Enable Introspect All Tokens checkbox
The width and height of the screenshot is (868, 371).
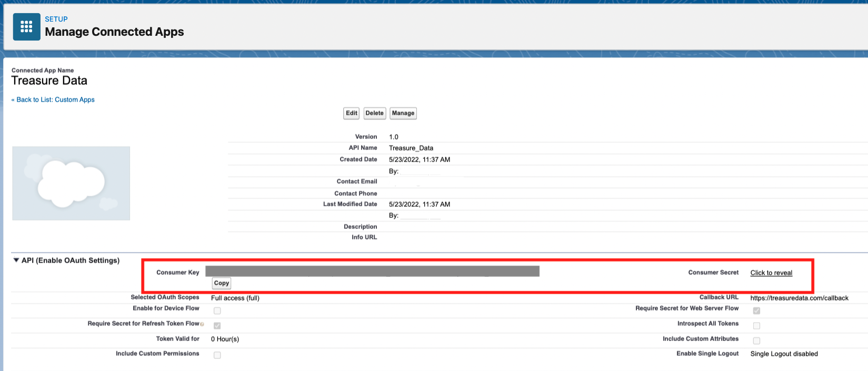coord(756,326)
